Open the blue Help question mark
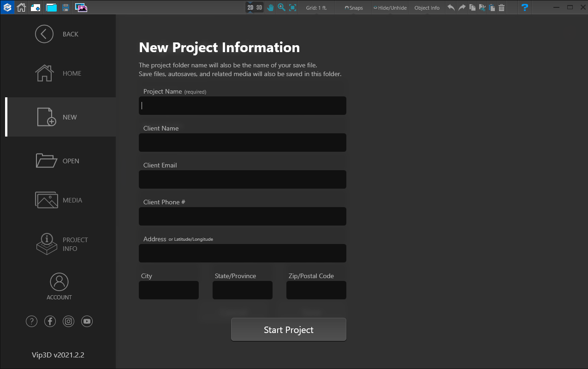This screenshot has height=369, width=588. point(525,7)
